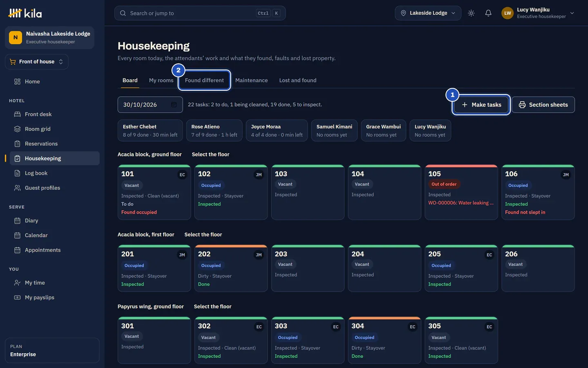This screenshot has height=368, width=588.
Task: Filter by attendant Esther Chebet
Action: [150, 130]
